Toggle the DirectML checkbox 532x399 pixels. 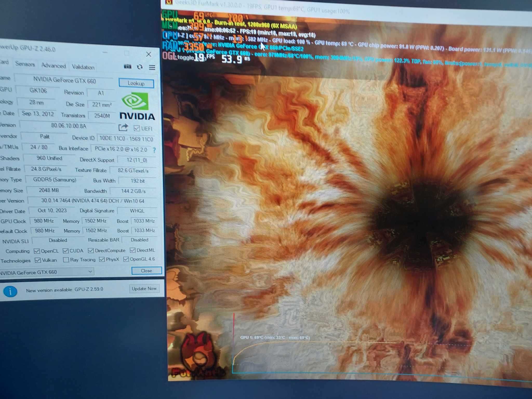pyautogui.click(x=132, y=250)
